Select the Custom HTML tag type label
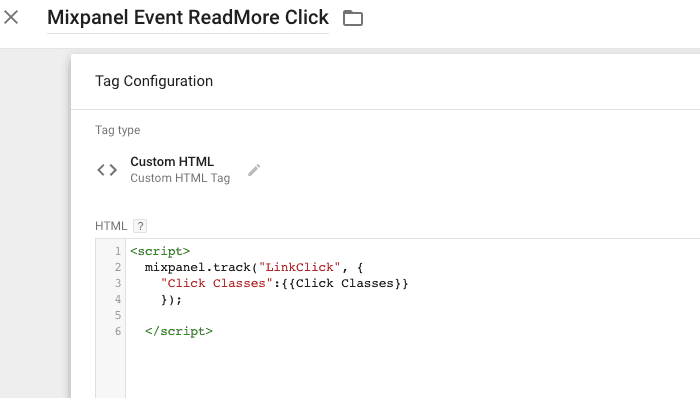Image resolution: width=700 pixels, height=398 pixels. [x=172, y=161]
